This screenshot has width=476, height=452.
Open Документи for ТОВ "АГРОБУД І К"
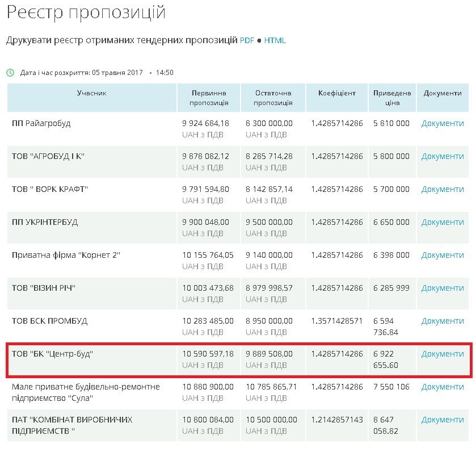click(x=443, y=156)
